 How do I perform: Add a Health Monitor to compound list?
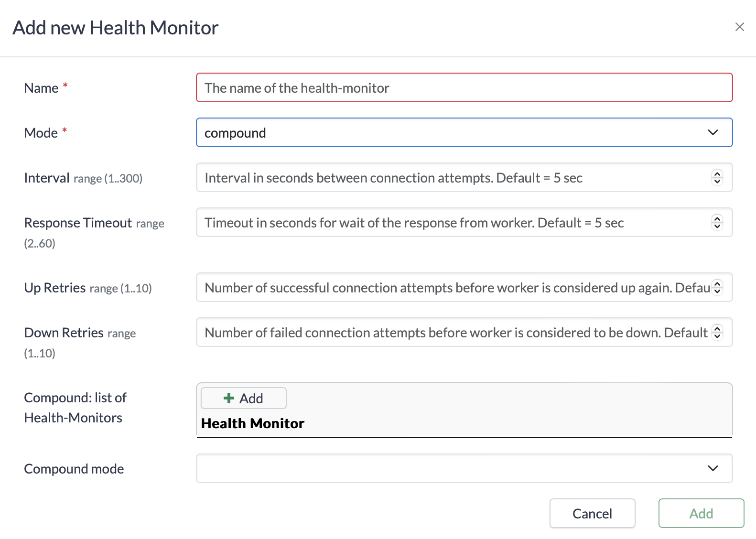[243, 398]
